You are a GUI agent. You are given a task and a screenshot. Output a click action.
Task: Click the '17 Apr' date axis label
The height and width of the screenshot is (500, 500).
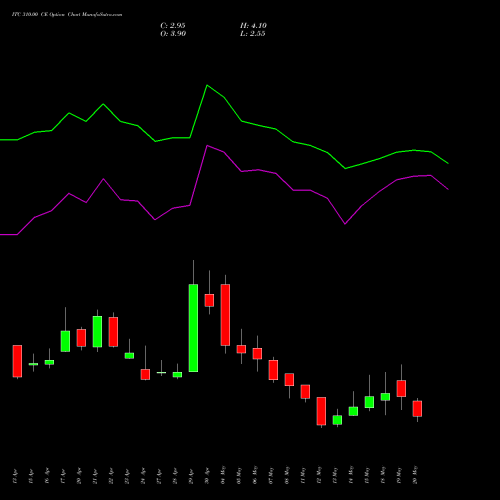(x=64, y=476)
